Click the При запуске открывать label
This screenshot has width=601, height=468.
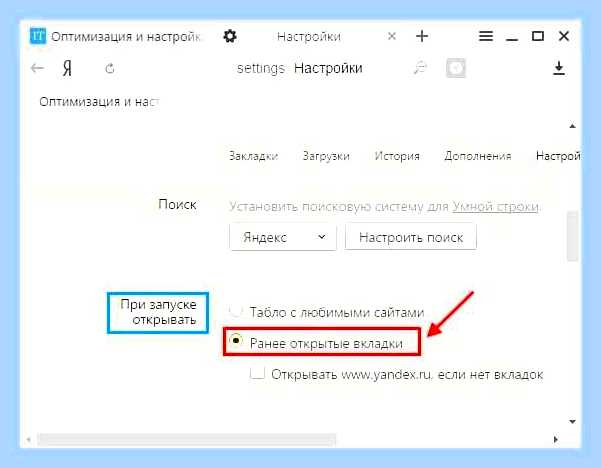tap(158, 312)
